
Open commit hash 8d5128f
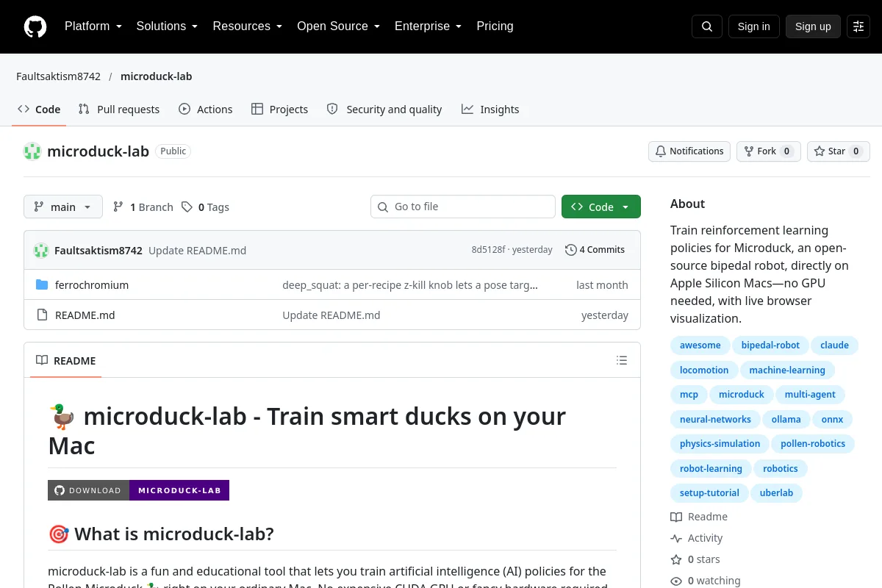488,250
